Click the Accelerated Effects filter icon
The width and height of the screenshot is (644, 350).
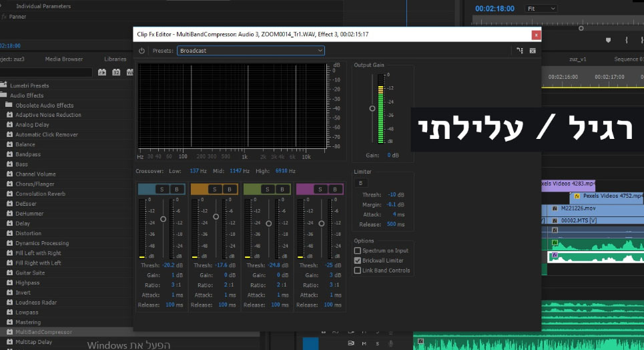[x=102, y=72]
